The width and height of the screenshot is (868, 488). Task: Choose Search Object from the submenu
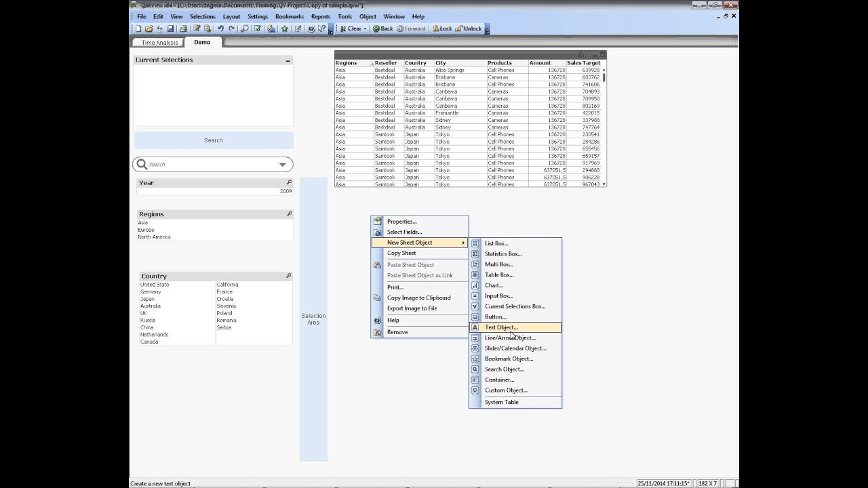click(x=515, y=369)
